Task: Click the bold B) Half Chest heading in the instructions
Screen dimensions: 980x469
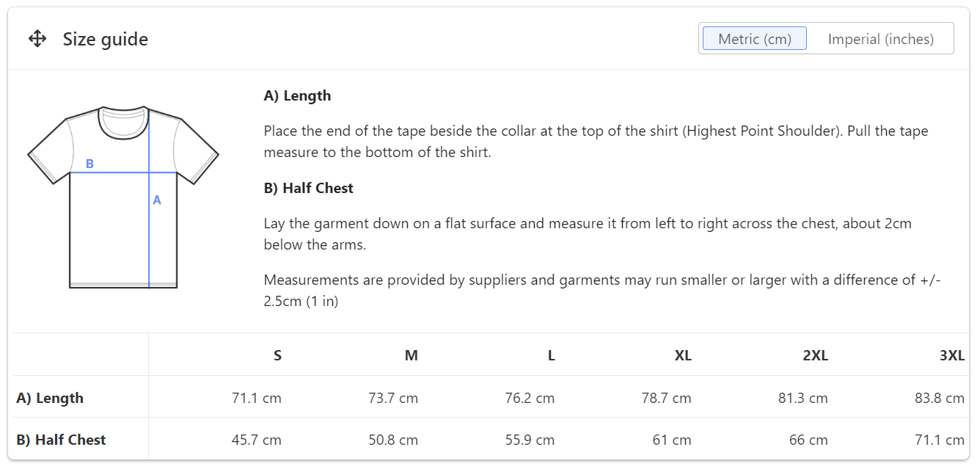Action: 308,188
